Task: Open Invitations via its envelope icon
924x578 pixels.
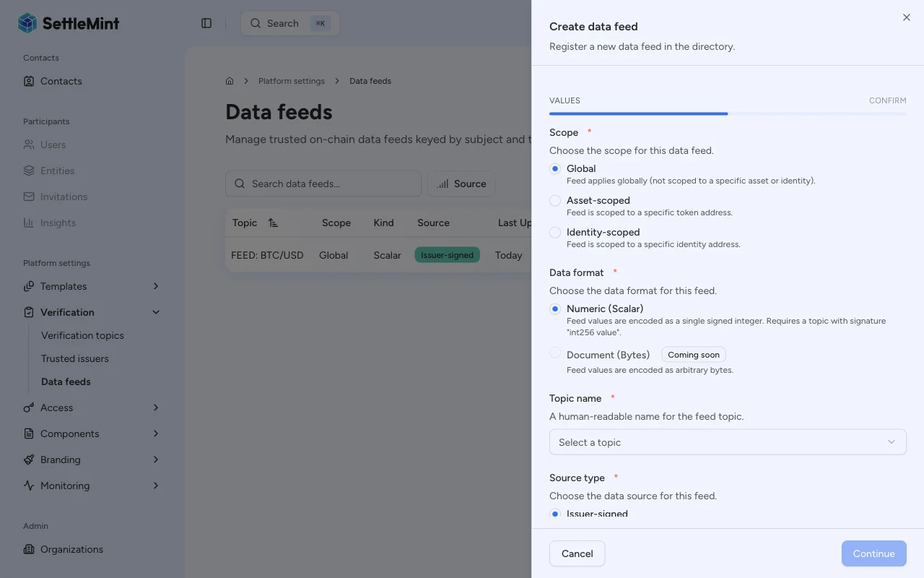Action: [x=27, y=197]
